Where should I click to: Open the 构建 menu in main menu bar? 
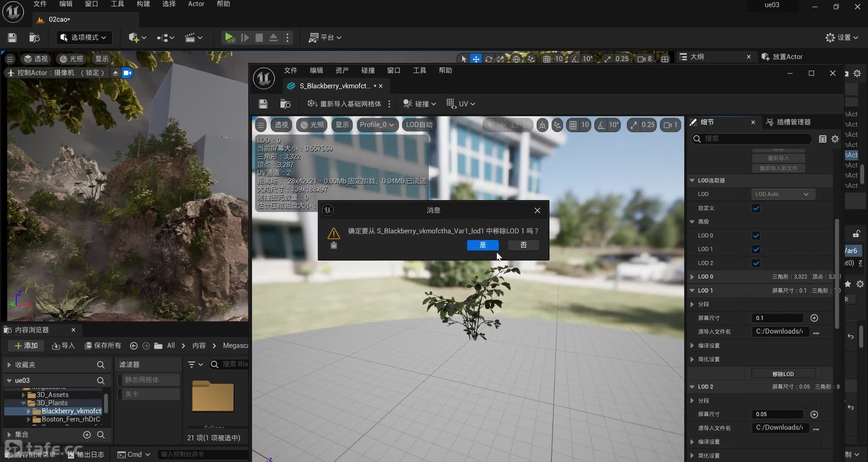tap(143, 4)
